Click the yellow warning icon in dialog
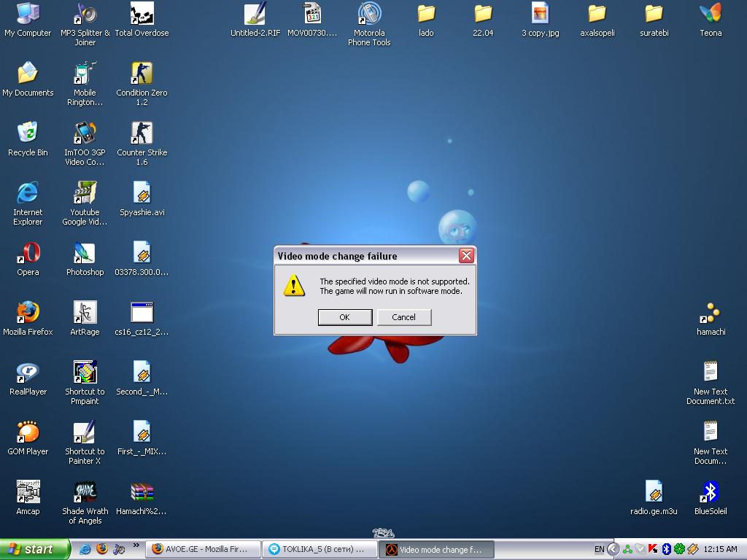The width and height of the screenshot is (747, 560). tap(294, 285)
